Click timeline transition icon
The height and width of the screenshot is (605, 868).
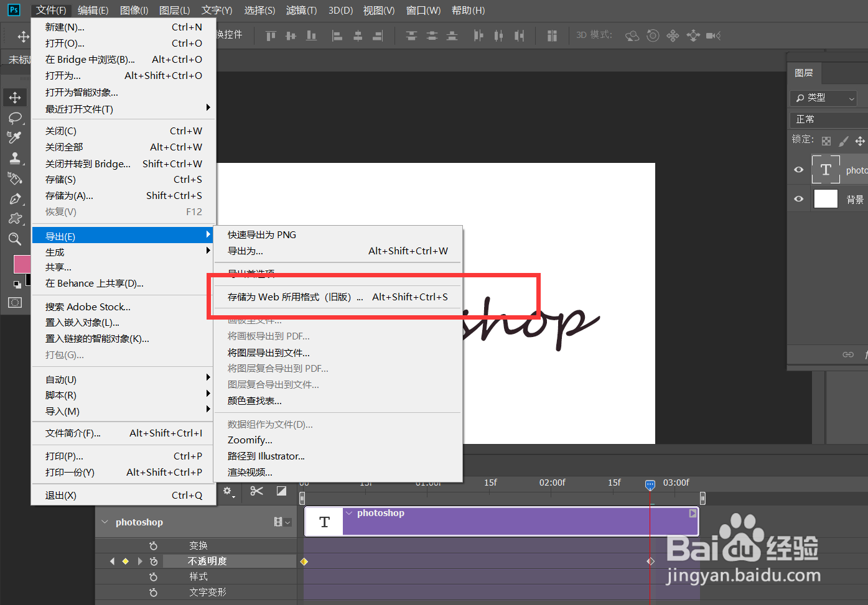pos(282,491)
